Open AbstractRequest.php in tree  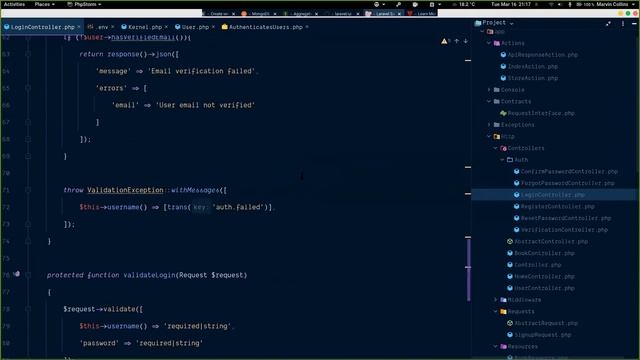(x=542, y=323)
